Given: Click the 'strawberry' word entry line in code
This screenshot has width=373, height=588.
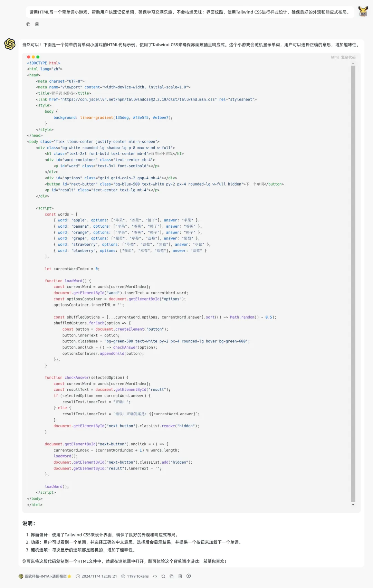Looking at the screenshot, I should coord(132,245).
